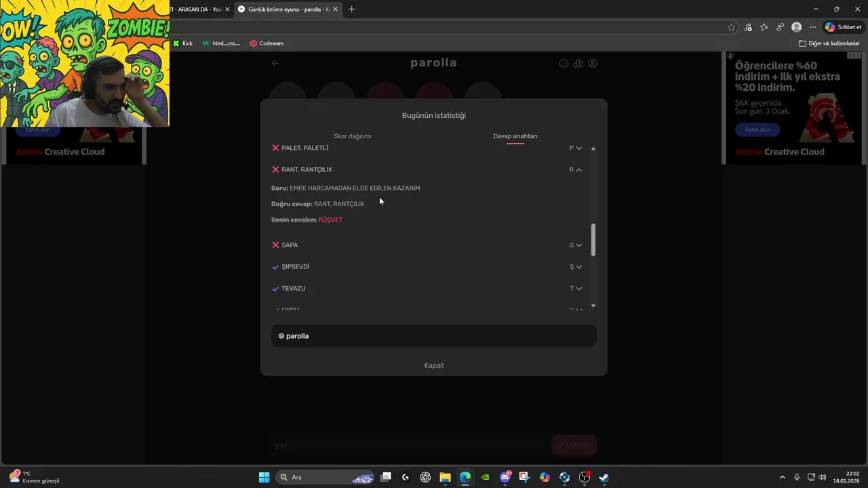Open the Kick bookmark
The width and height of the screenshot is (868, 488).
click(182, 43)
